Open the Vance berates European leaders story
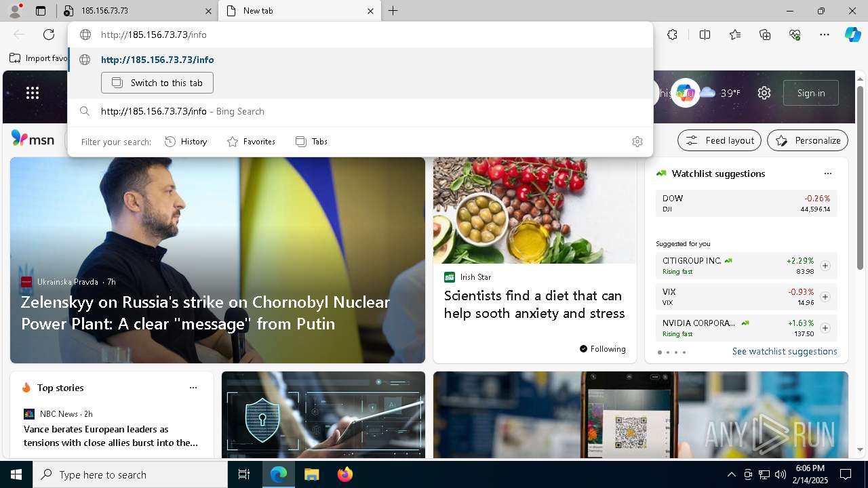 111,436
